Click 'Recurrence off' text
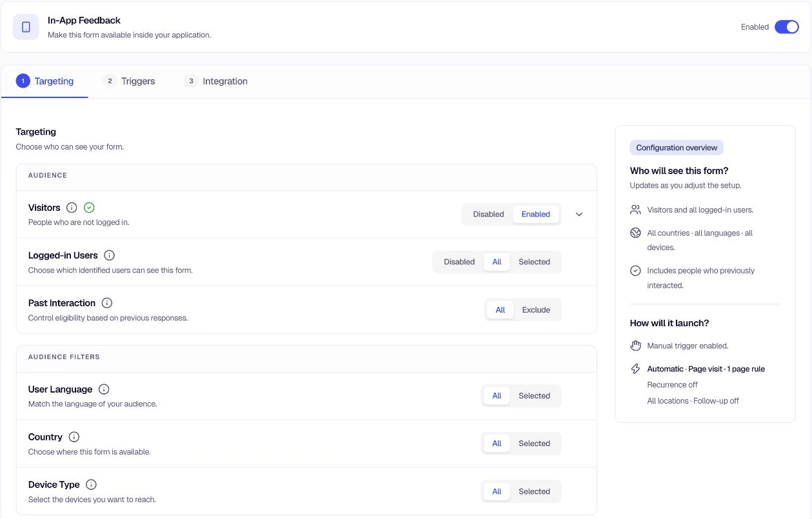 pos(672,385)
